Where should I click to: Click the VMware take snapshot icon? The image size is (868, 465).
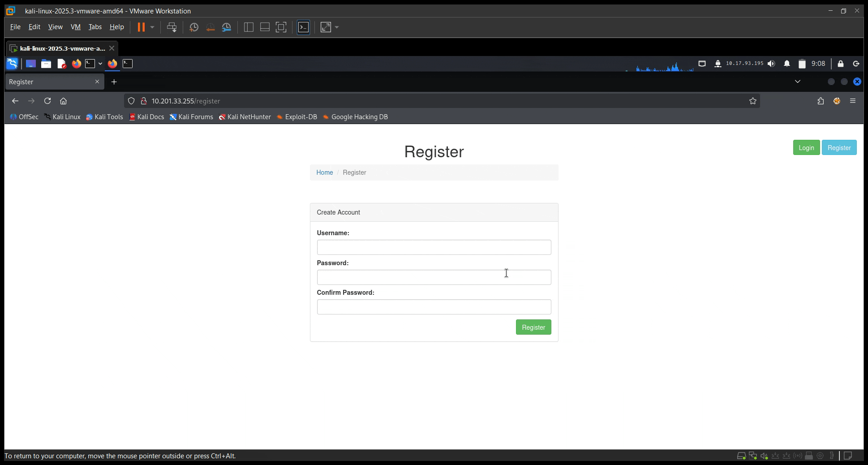(x=194, y=27)
